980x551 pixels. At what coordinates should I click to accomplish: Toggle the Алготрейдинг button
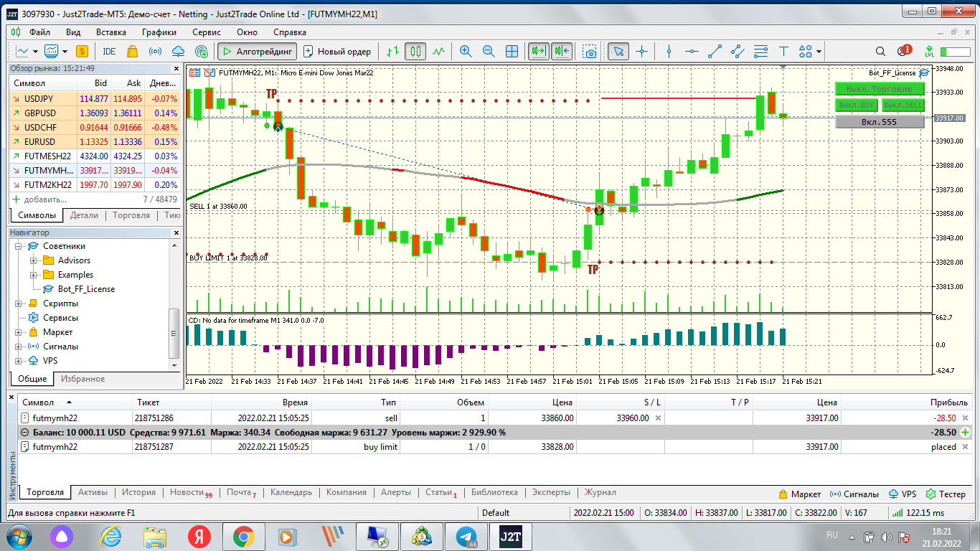point(257,52)
